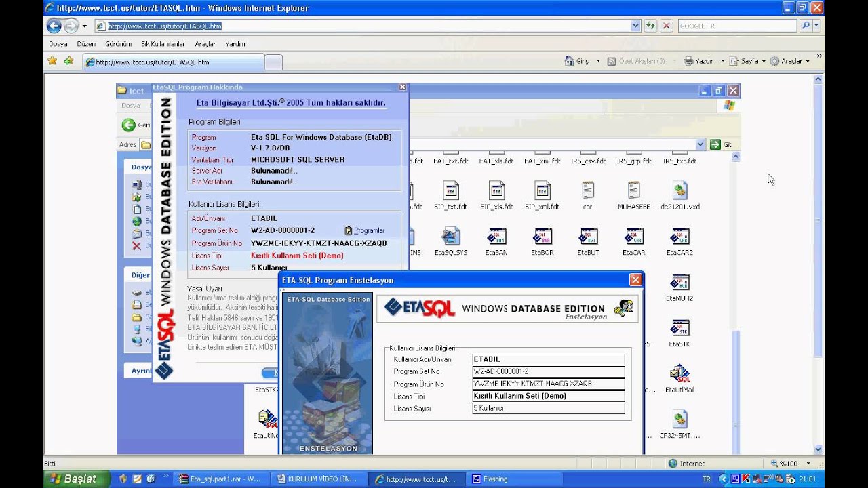
Task: Select the ide21201.vxd file icon
Action: [679, 190]
